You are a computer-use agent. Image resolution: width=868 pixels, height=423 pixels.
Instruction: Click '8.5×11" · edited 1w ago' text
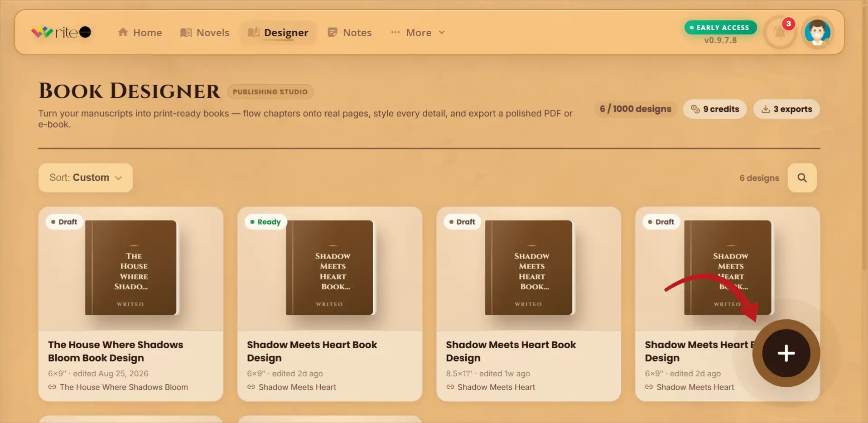[x=488, y=374]
